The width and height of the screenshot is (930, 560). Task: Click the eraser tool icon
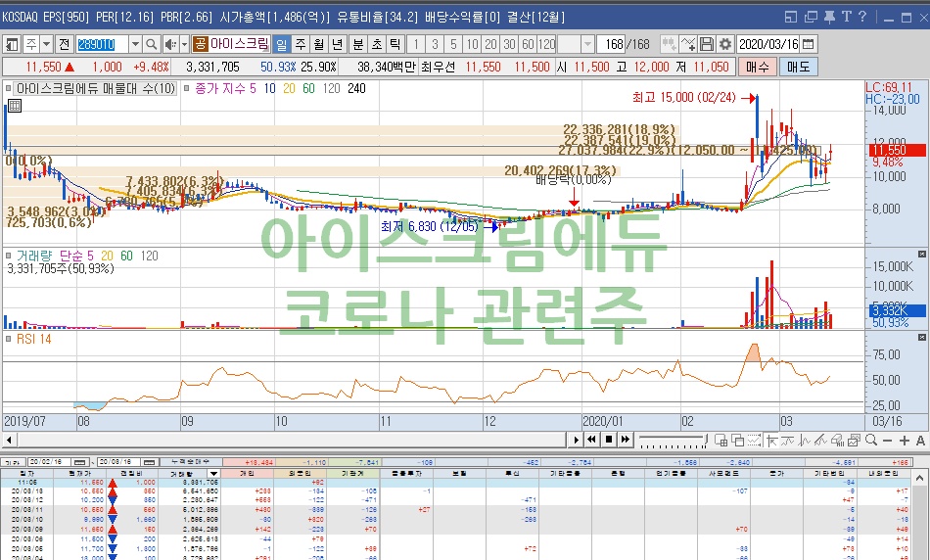837,440
